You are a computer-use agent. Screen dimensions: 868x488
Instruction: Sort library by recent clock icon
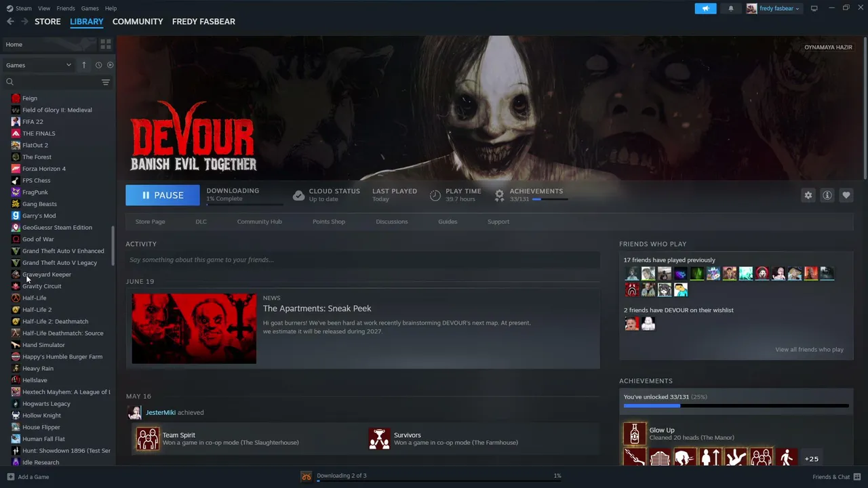coord(98,65)
